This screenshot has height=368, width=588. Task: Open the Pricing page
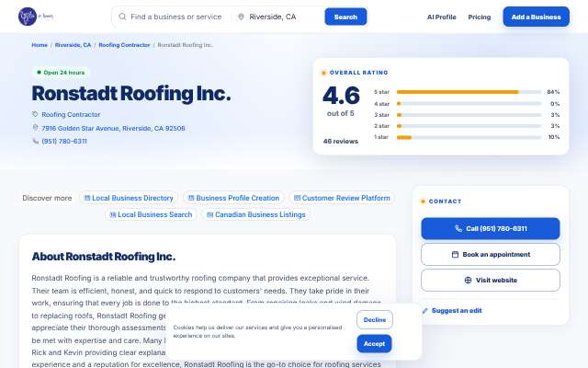coord(480,17)
